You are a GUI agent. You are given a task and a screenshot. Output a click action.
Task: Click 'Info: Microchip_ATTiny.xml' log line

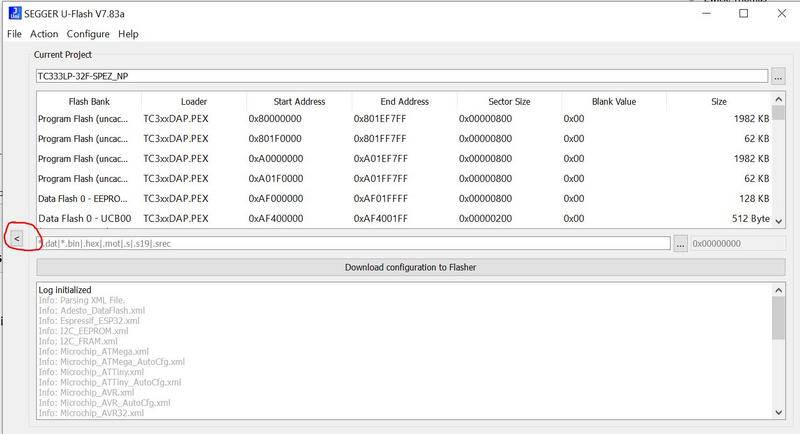[x=91, y=372]
